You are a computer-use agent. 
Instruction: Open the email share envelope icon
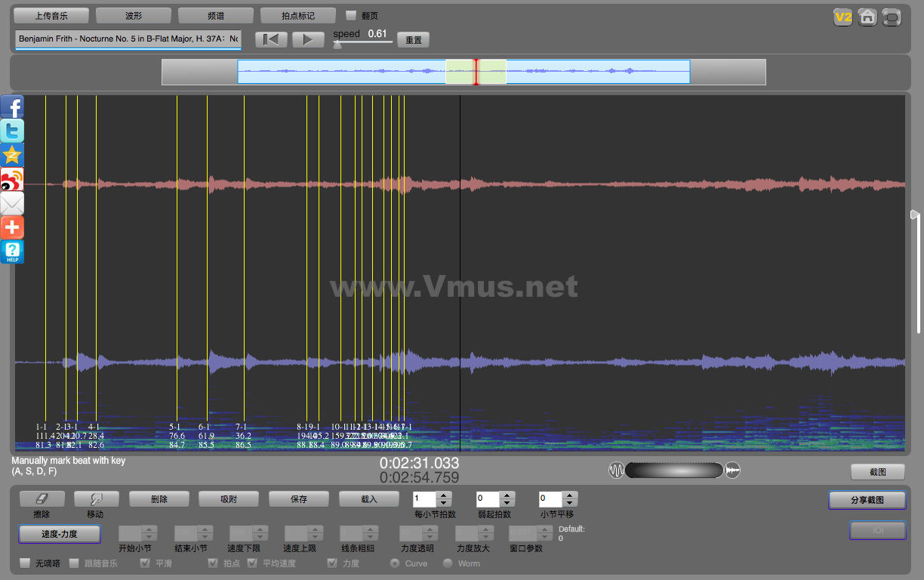[12, 203]
